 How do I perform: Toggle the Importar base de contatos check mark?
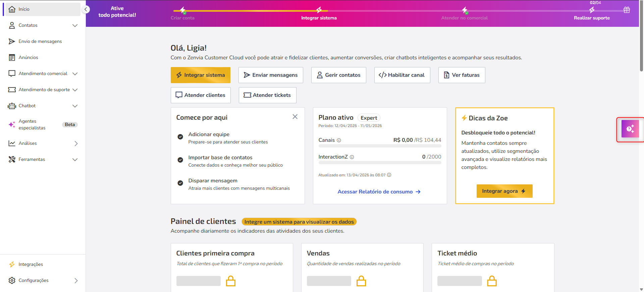(x=180, y=160)
